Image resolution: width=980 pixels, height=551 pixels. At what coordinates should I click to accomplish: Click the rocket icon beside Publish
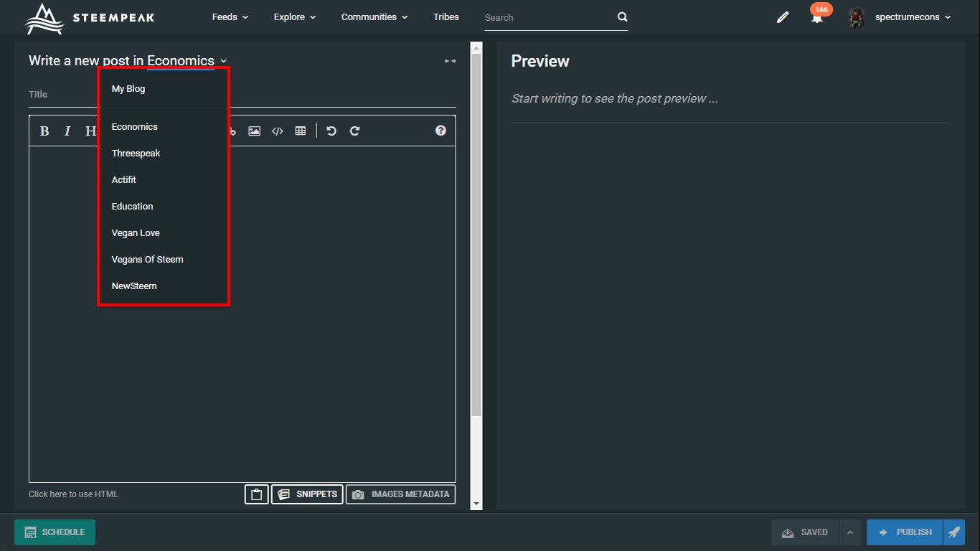coord(953,532)
